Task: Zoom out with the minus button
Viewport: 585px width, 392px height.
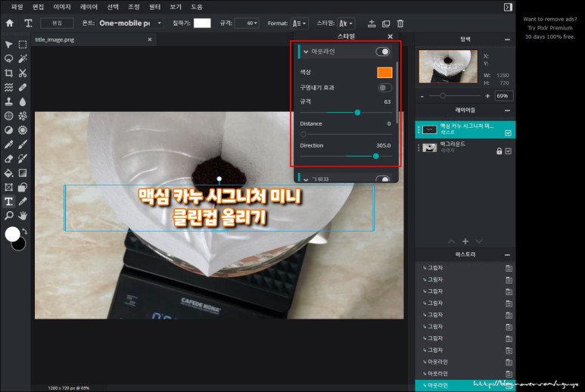Action: tap(422, 96)
